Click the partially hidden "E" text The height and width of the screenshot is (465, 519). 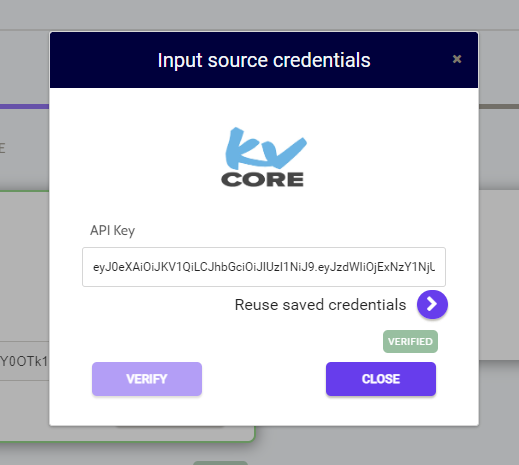tap(2, 148)
